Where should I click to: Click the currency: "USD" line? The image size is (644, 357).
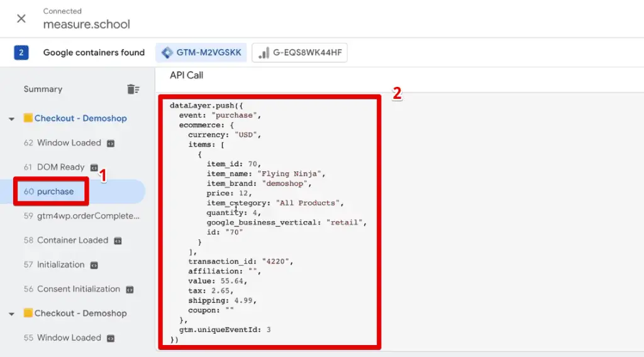coord(225,135)
